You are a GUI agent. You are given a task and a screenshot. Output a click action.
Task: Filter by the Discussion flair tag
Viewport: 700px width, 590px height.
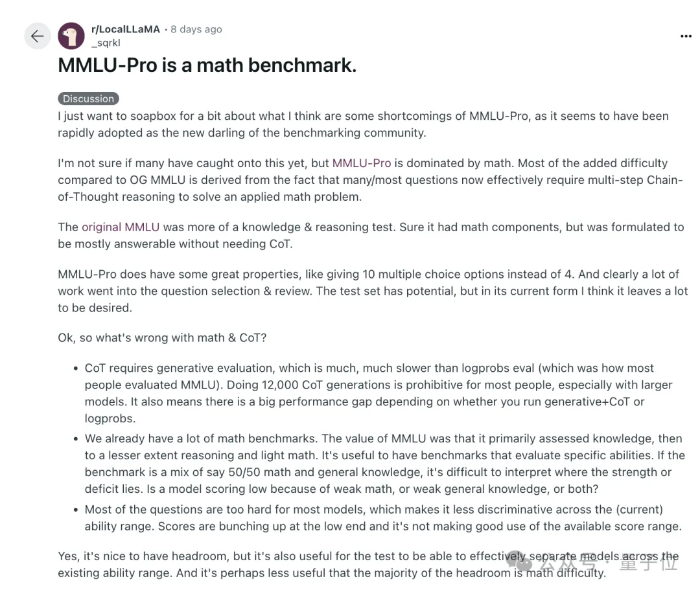[88, 98]
